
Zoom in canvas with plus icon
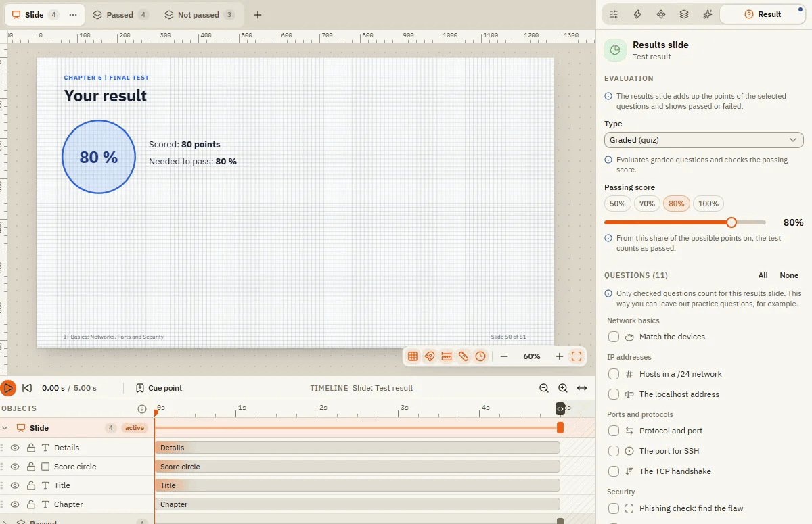560,356
